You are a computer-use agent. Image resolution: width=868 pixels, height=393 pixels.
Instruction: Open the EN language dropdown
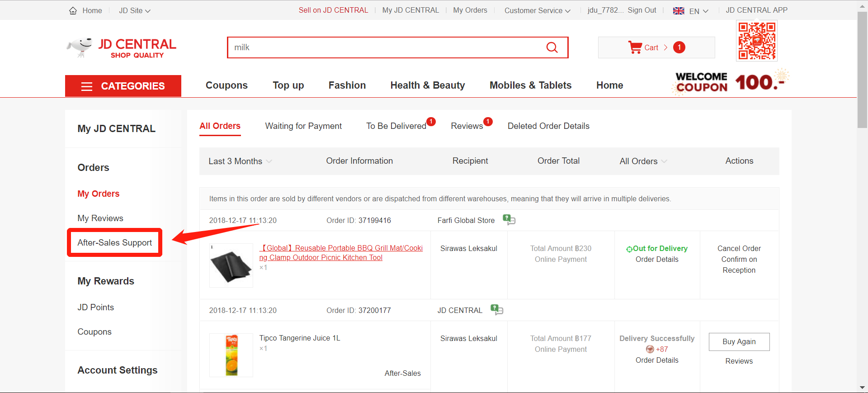click(699, 11)
